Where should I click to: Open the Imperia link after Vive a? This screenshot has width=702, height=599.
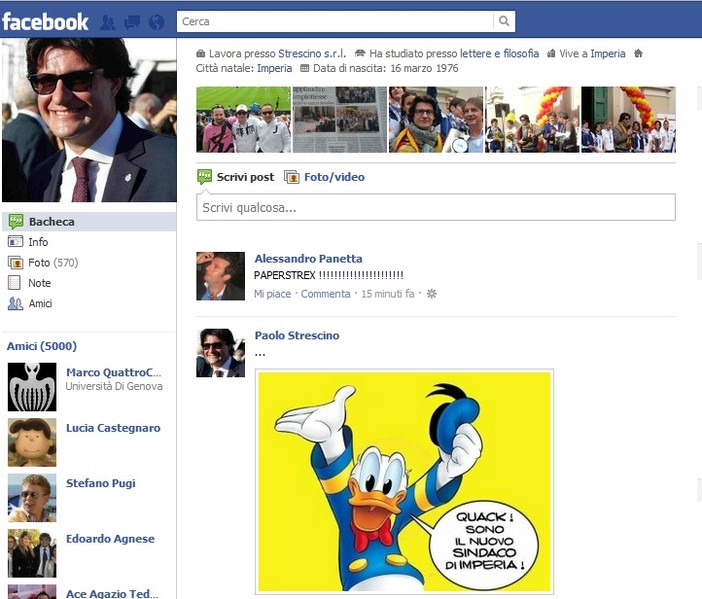coord(608,54)
